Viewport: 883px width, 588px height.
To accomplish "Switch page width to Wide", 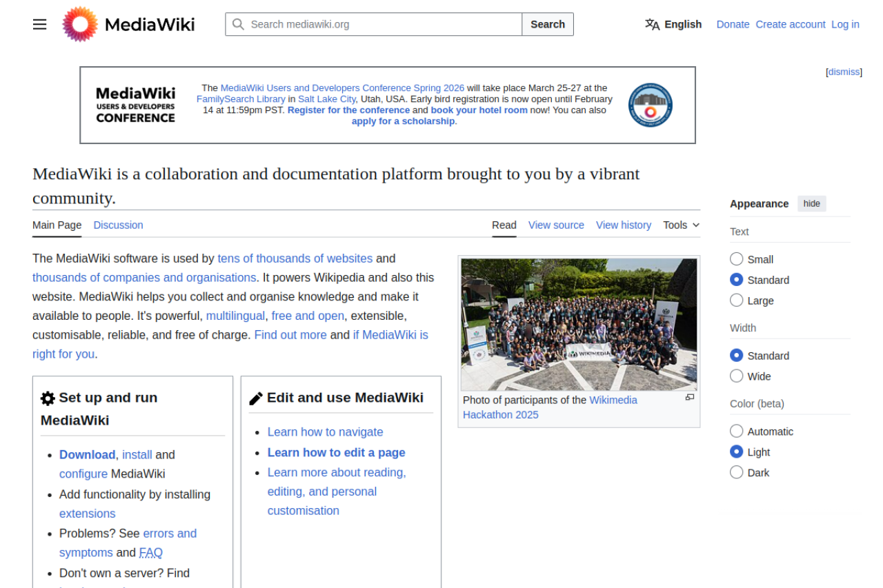I will [x=736, y=376].
